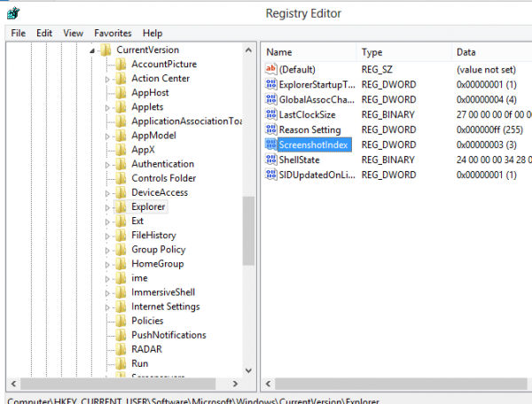Collapse the CurrentVersion tree node

(92, 50)
